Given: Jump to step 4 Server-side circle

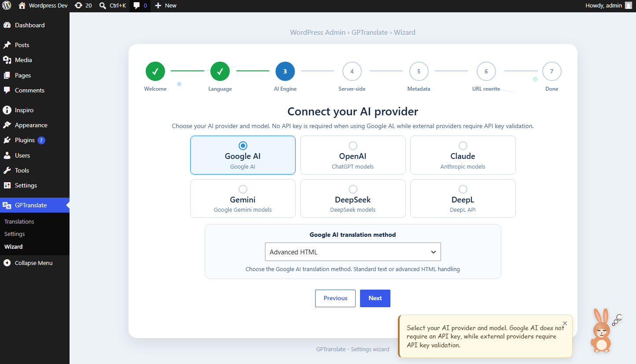Looking at the screenshot, I should point(352,71).
